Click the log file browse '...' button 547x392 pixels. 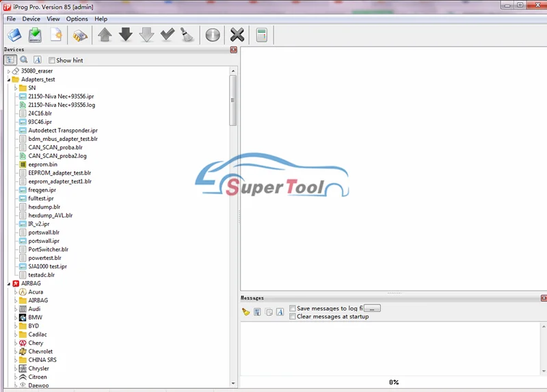(372, 309)
